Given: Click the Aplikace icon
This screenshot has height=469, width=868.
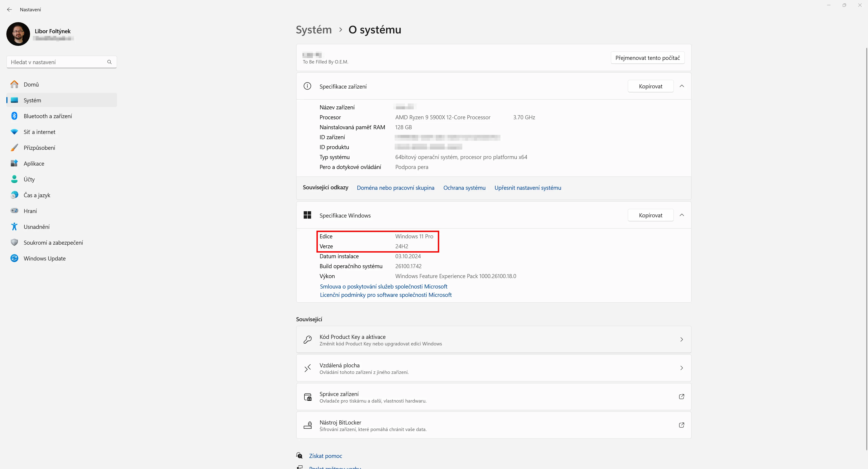Looking at the screenshot, I should tap(14, 163).
